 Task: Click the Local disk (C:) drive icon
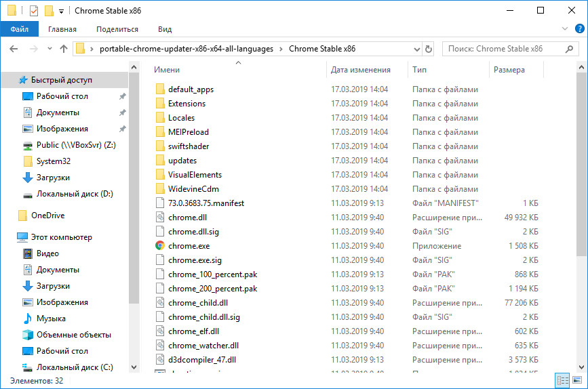pyautogui.click(x=28, y=367)
